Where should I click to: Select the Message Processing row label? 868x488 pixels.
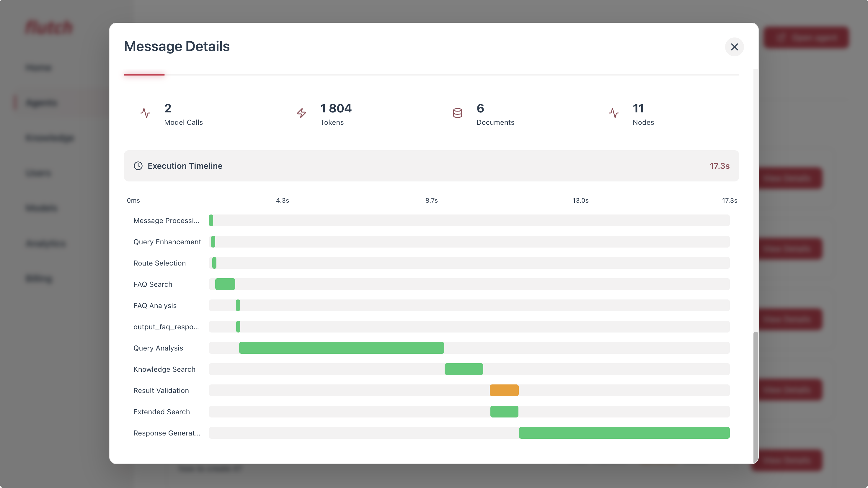pyautogui.click(x=166, y=221)
